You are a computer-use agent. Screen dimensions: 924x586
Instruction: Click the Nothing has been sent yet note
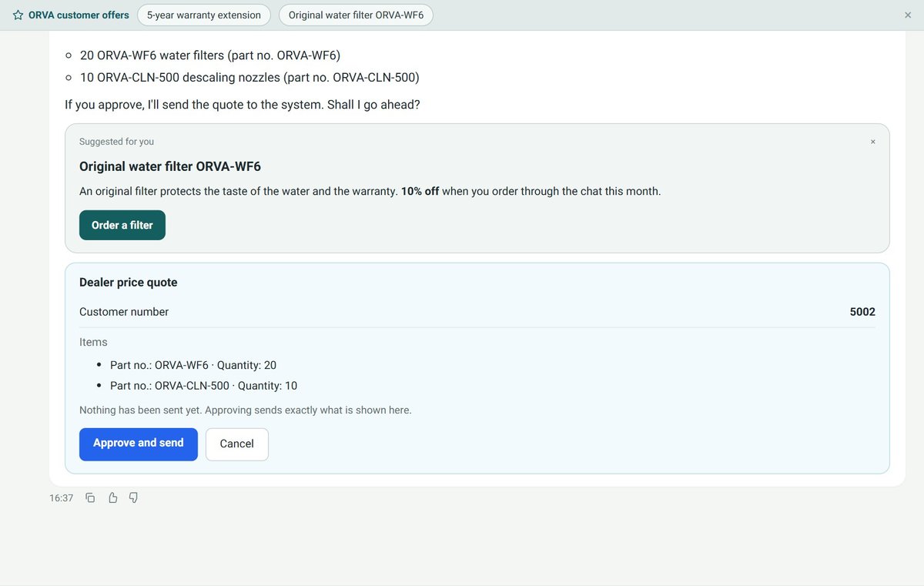(x=246, y=410)
